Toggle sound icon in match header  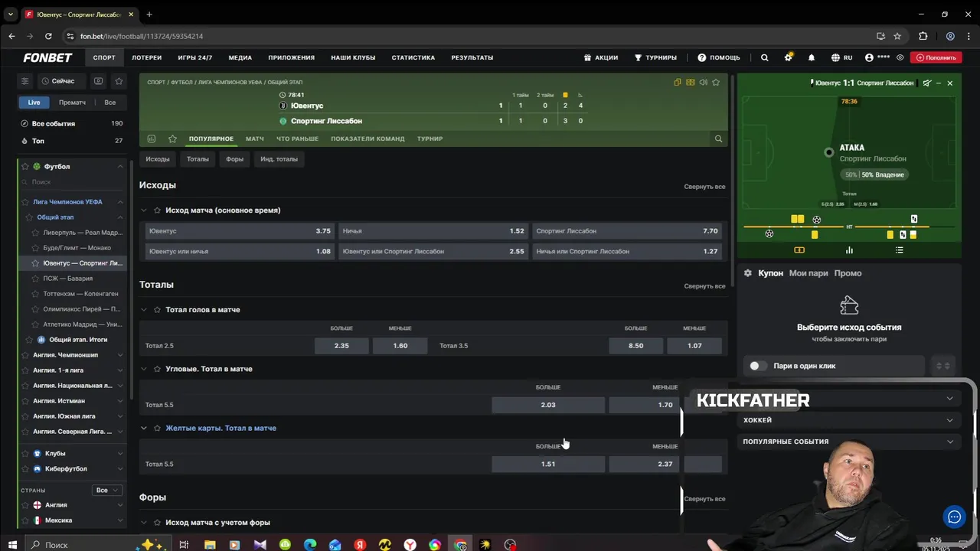pyautogui.click(x=703, y=82)
